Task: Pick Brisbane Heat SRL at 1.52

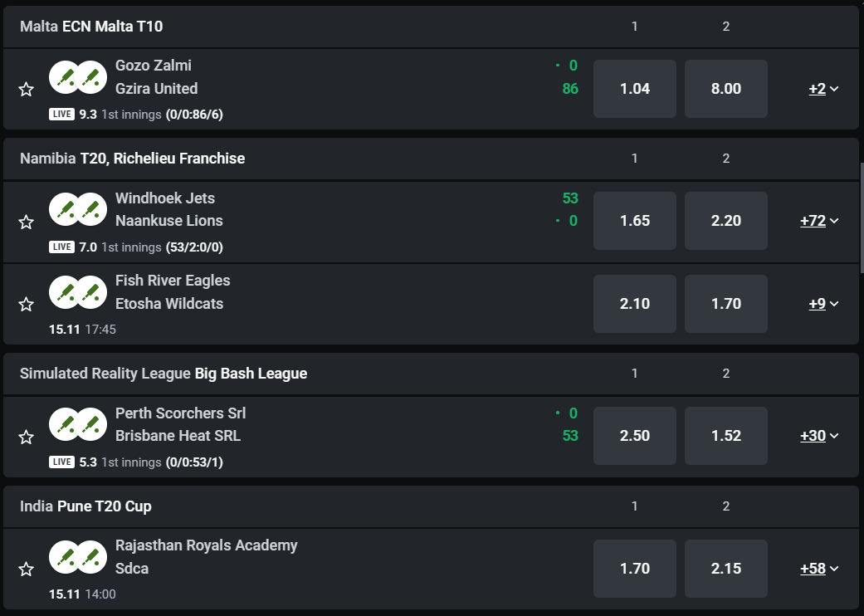Action: pyautogui.click(x=726, y=436)
